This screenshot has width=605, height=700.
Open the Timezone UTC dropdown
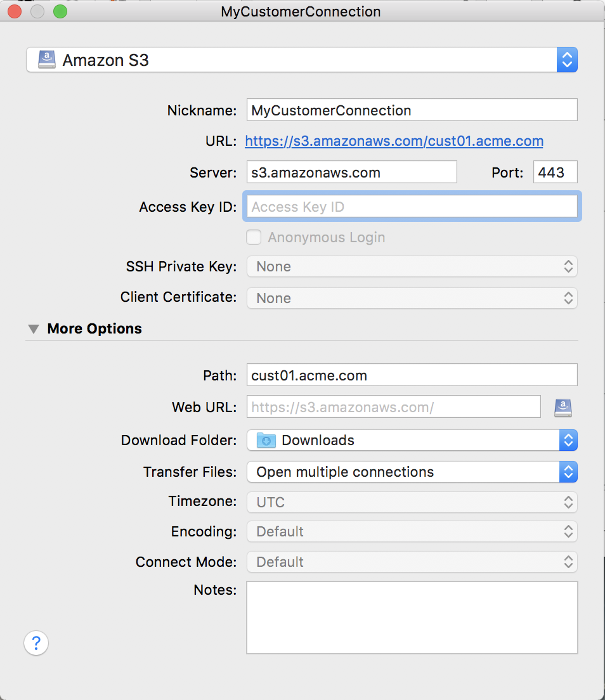pyautogui.click(x=412, y=502)
